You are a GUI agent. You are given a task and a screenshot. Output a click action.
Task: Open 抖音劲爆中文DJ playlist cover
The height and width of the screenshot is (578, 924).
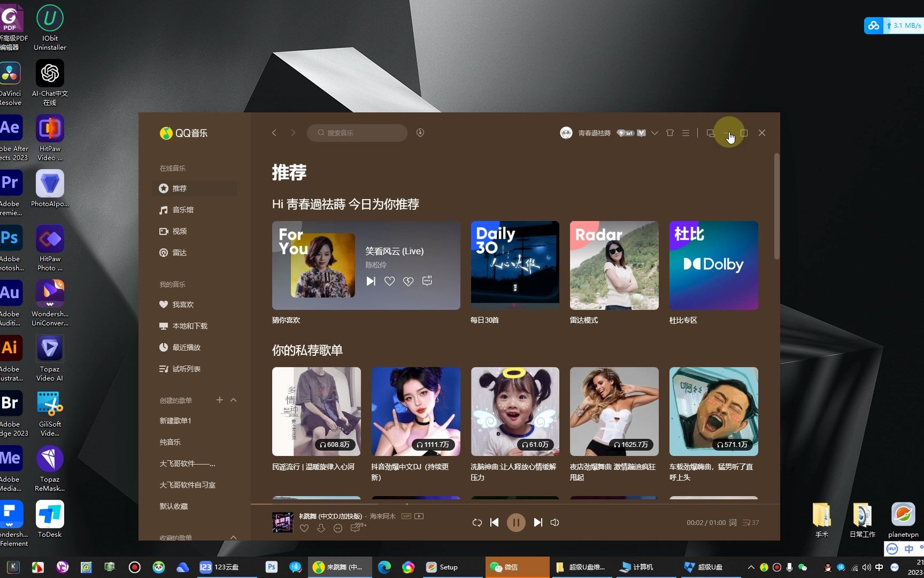tap(416, 412)
